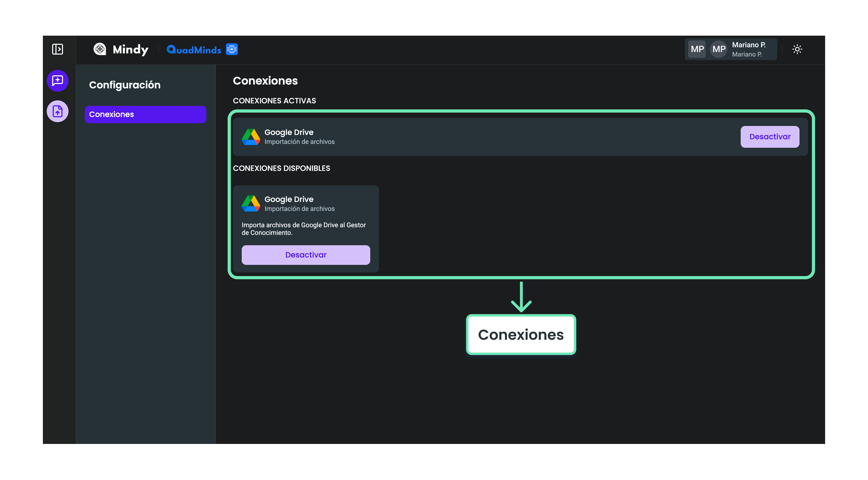This screenshot has width=868, height=480.
Task: Click the QuadMinds AI chip icon
Action: pos(232,49)
